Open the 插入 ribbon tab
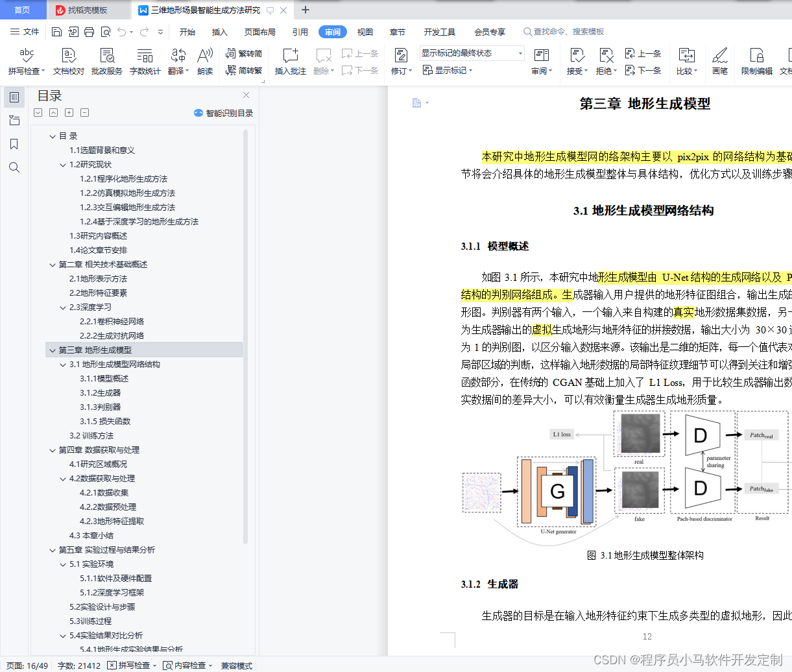 tap(220, 32)
